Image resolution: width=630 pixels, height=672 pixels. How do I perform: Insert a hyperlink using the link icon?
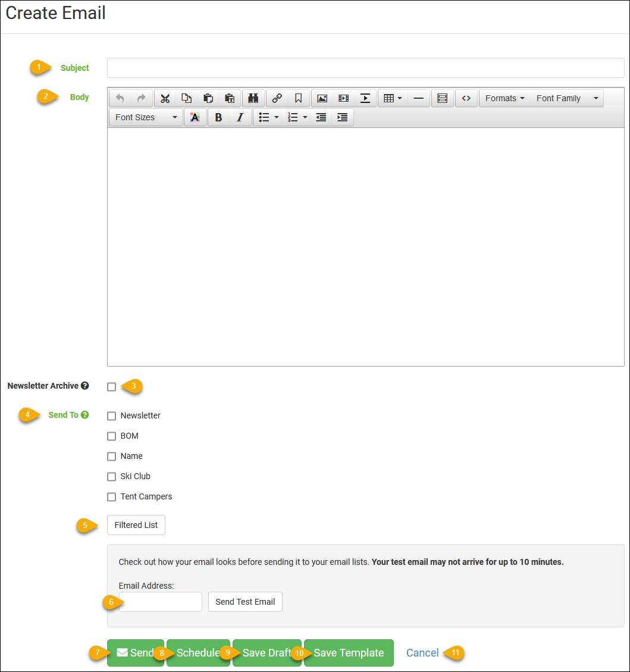(277, 98)
